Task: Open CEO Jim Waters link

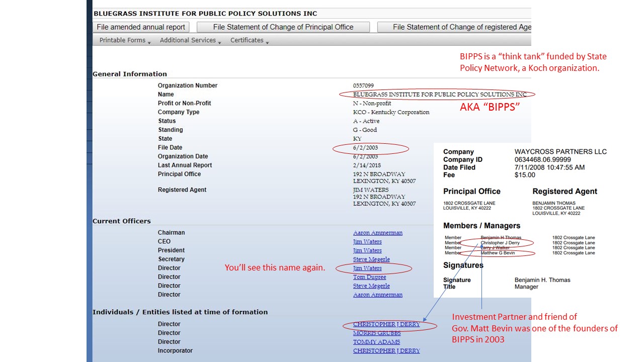Action: click(367, 242)
